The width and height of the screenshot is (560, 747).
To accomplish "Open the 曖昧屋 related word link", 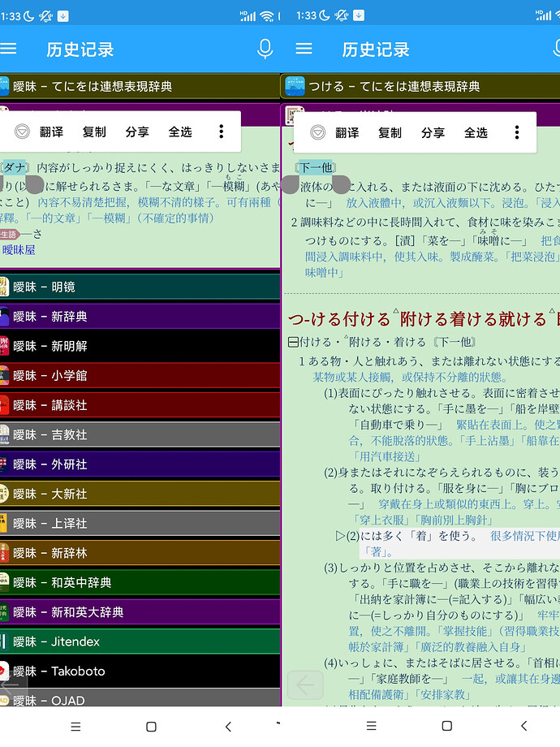I will (x=19, y=249).
